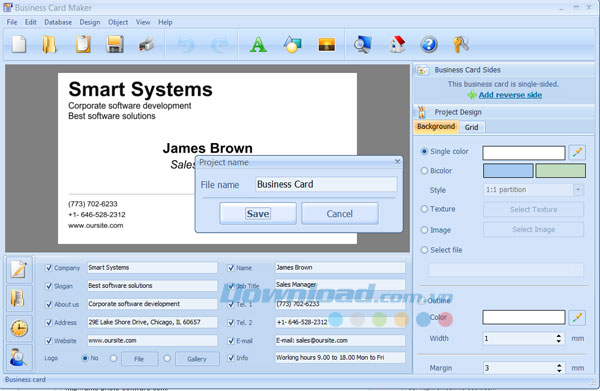Click the Add reverse side link
Image resolution: width=600 pixels, height=391 pixels.
tap(510, 95)
